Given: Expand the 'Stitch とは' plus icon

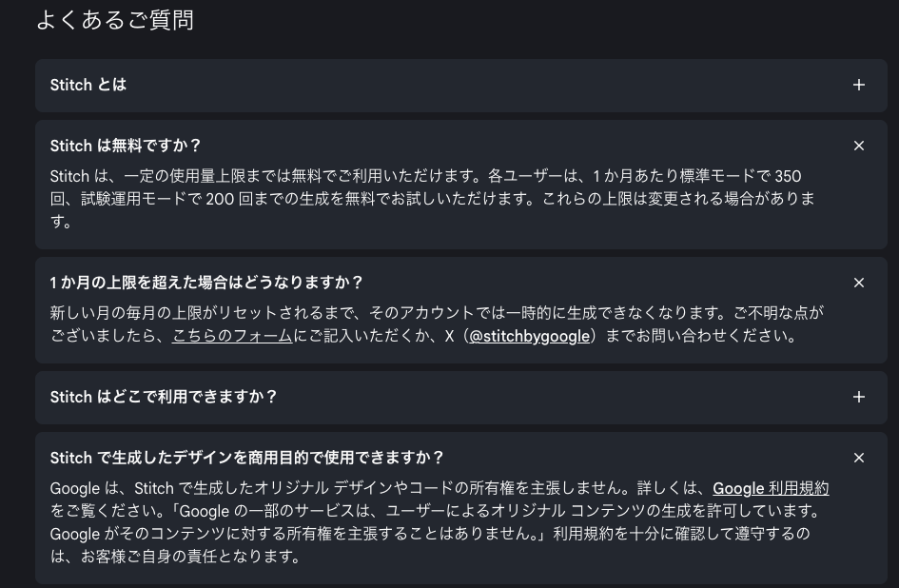Looking at the screenshot, I should tap(858, 85).
